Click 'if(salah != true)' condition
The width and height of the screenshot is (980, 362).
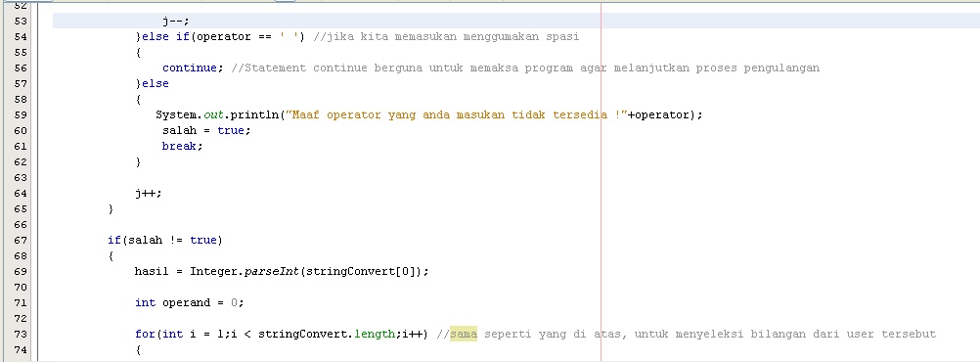click(165, 240)
